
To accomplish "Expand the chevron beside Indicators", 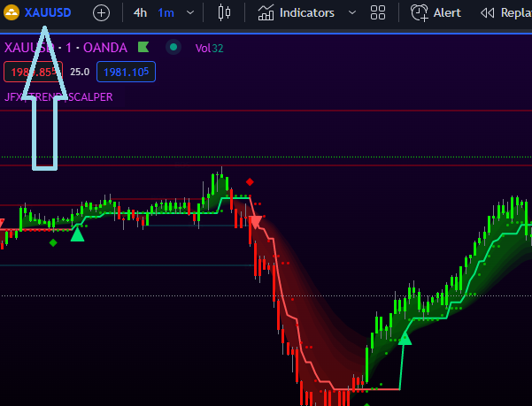I will click(352, 13).
